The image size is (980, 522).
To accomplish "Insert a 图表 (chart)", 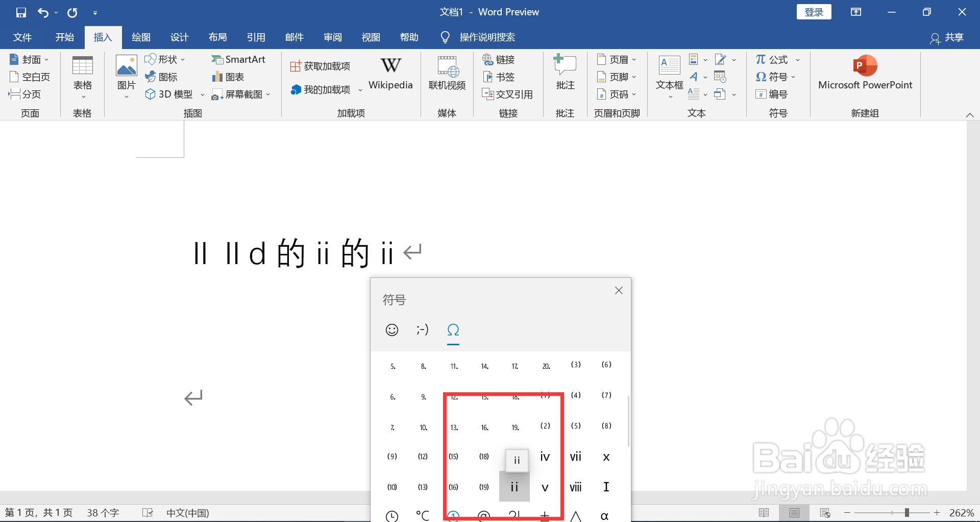I will click(x=227, y=77).
